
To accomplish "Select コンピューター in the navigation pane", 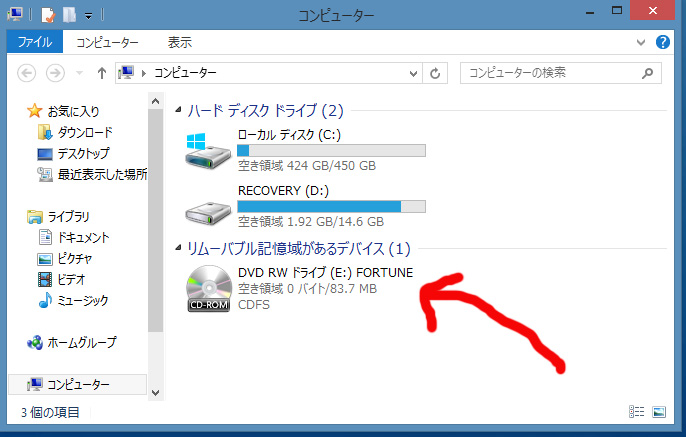I will [78, 384].
